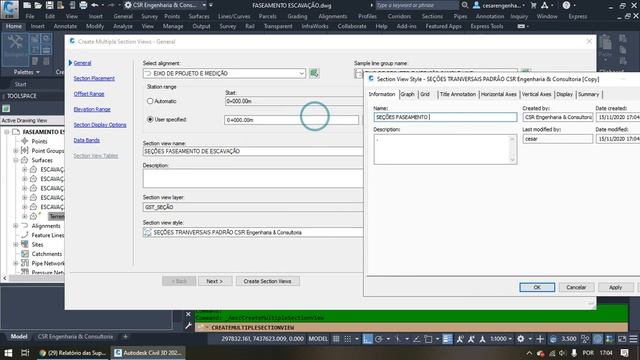Viewport: 640px width, 360px height.
Task: Click the Open file icon
Action: (x=38, y=5)
